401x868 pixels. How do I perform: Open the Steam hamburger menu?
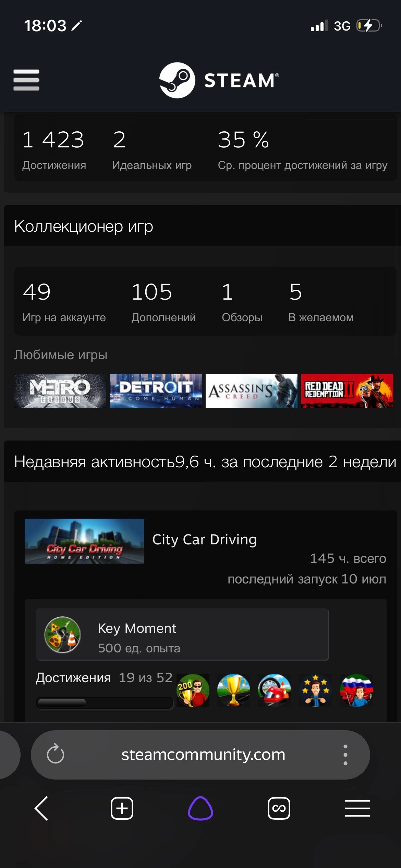pyautogui.click(x=26, y=80)
